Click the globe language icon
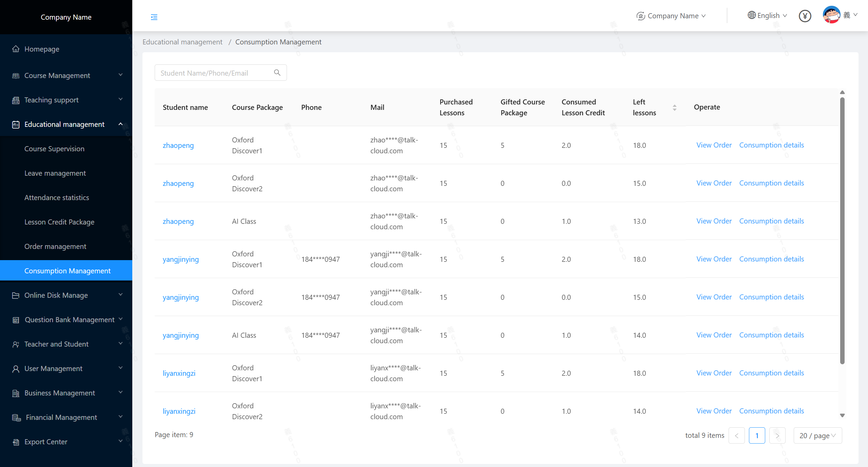 [751, 15]
